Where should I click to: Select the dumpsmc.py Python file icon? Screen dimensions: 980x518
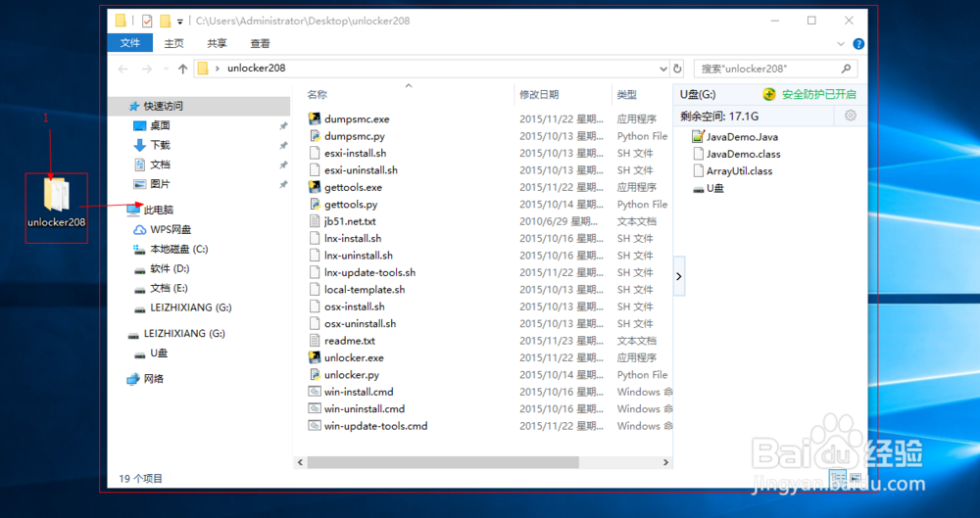click(315, 135)
